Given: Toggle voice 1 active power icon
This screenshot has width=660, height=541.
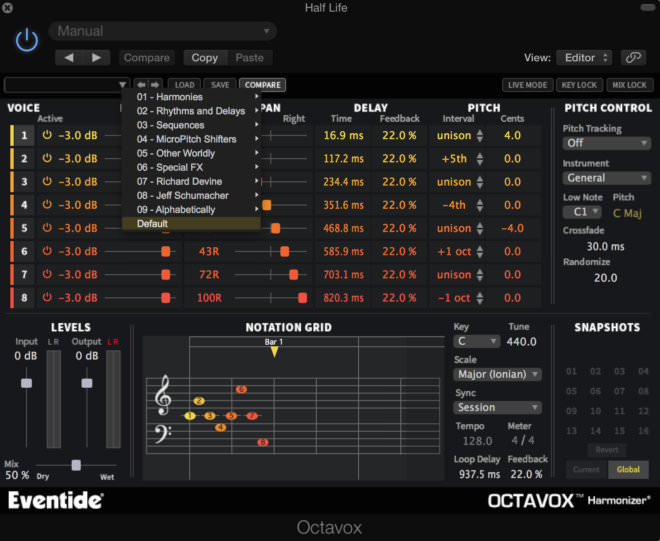Looking at the screenshot, I should click(47, 135).
